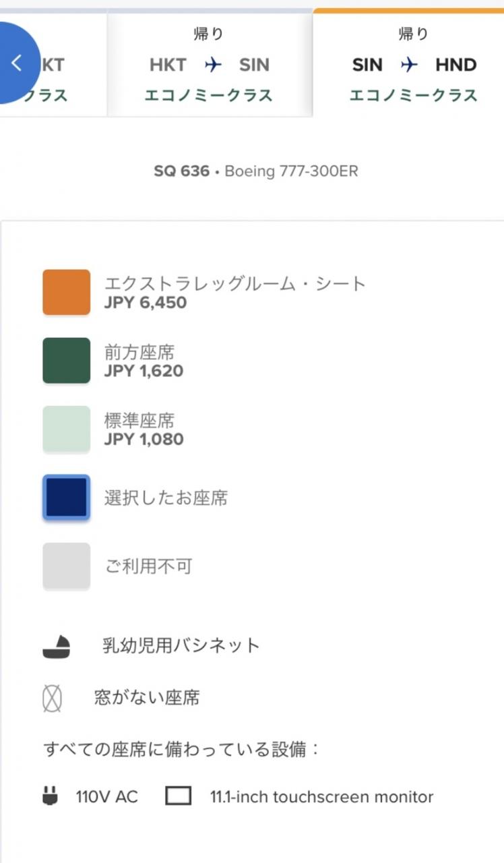Click the 標準座席 JPY 1,080 label
The image size is (504, 863).
pos(144,430)
